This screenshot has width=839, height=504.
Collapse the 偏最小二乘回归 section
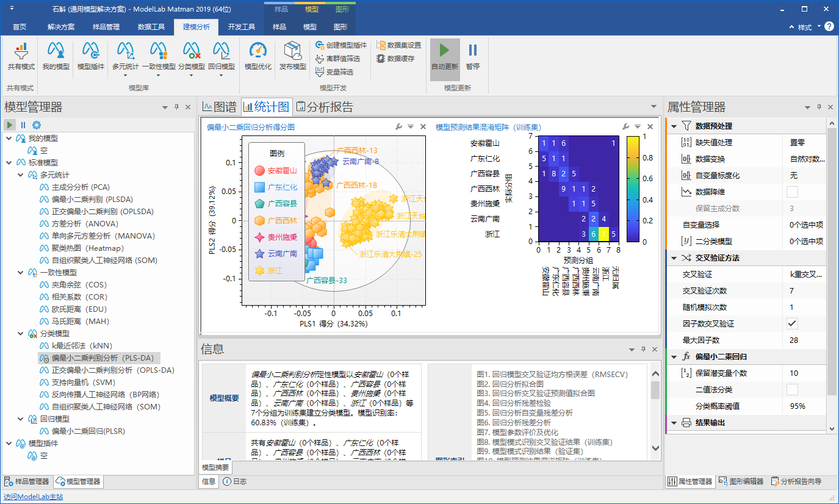click(674, 356)
